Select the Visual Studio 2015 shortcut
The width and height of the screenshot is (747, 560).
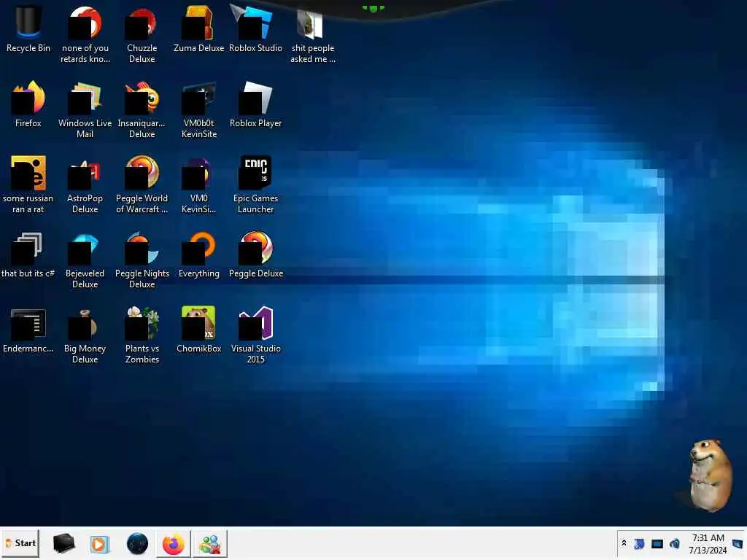click(256, 335)
